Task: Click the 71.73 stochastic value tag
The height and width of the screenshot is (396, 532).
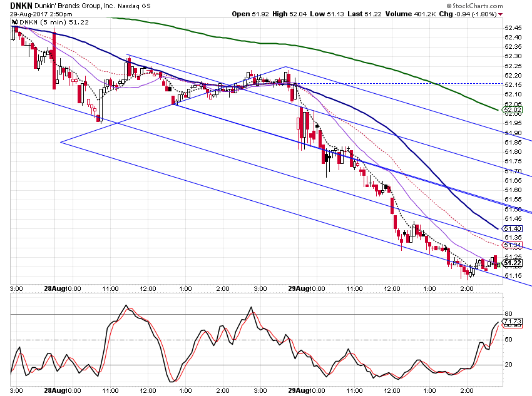Action: pyautogui.click(x=513, y=321)
